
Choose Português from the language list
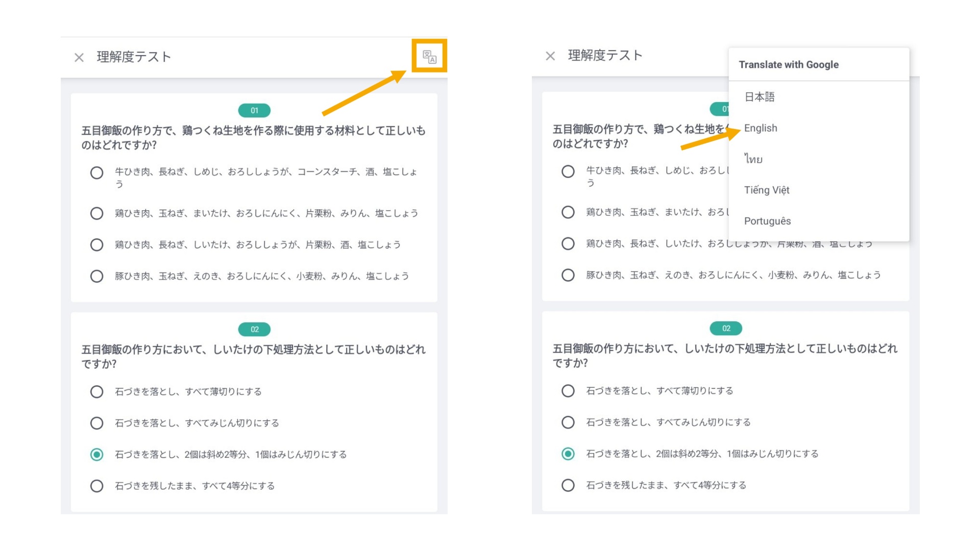click(x=767, y=221)
